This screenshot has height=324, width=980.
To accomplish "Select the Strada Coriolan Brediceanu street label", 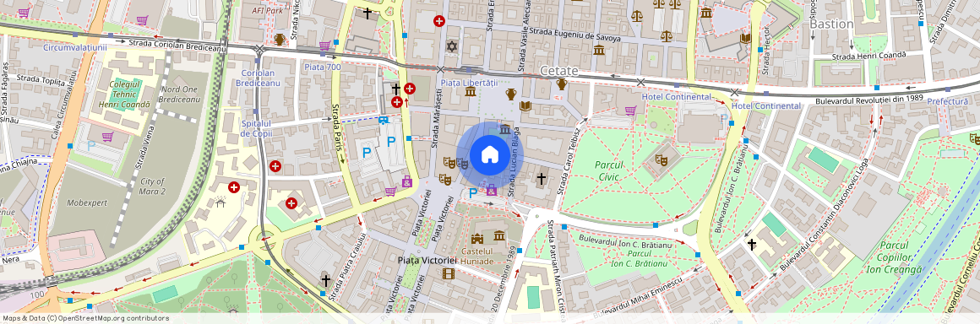I will click(x=178, y=46).
